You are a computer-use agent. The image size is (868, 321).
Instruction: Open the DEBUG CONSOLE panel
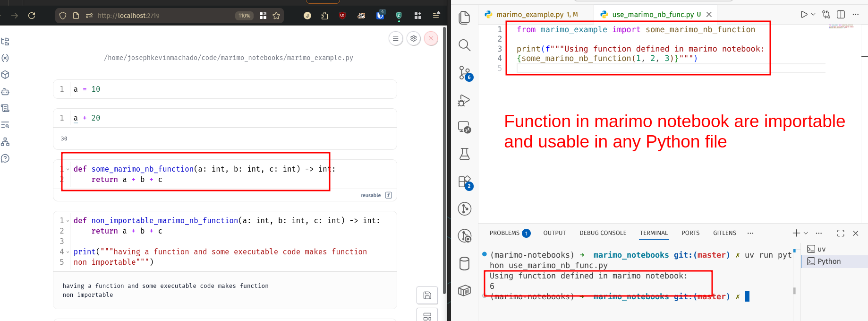pos(603,233)
